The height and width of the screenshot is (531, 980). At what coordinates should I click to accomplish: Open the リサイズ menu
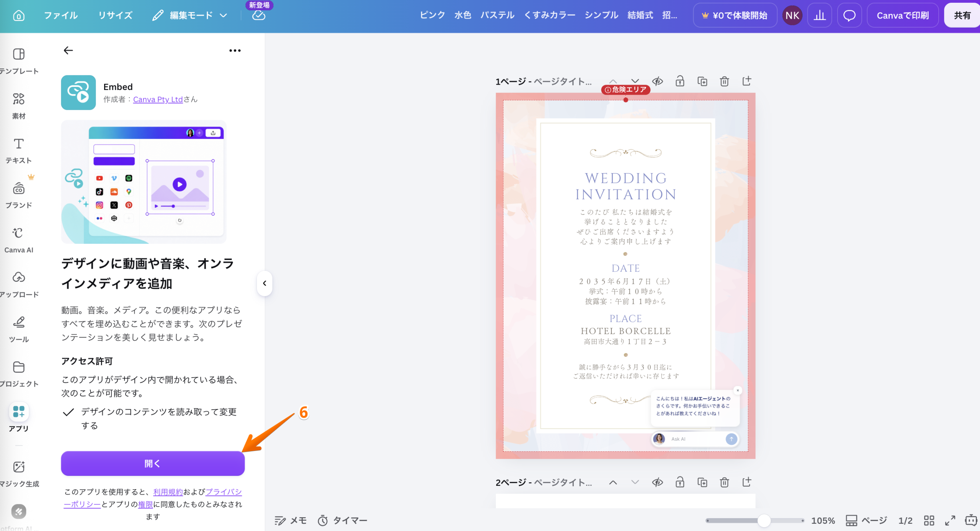pos(115,15)
